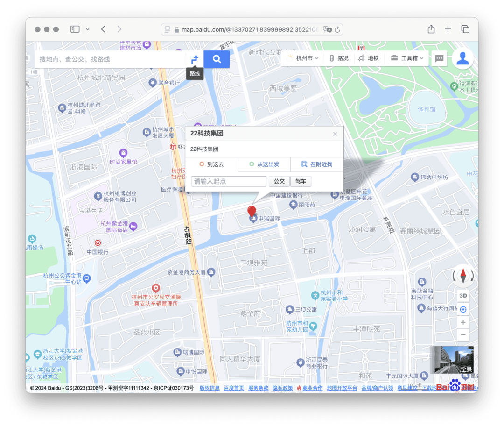Open the Safari share menu
Image resolution: width=504 pixels, height=427 pixels.
431,29
